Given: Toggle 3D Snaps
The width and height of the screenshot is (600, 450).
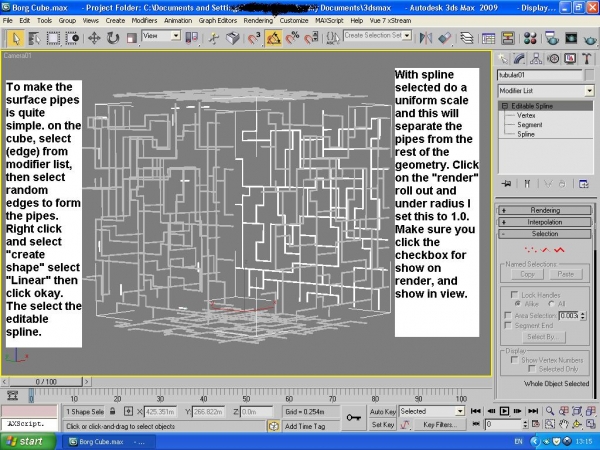Looking at the screenshot, I should 254,38.
